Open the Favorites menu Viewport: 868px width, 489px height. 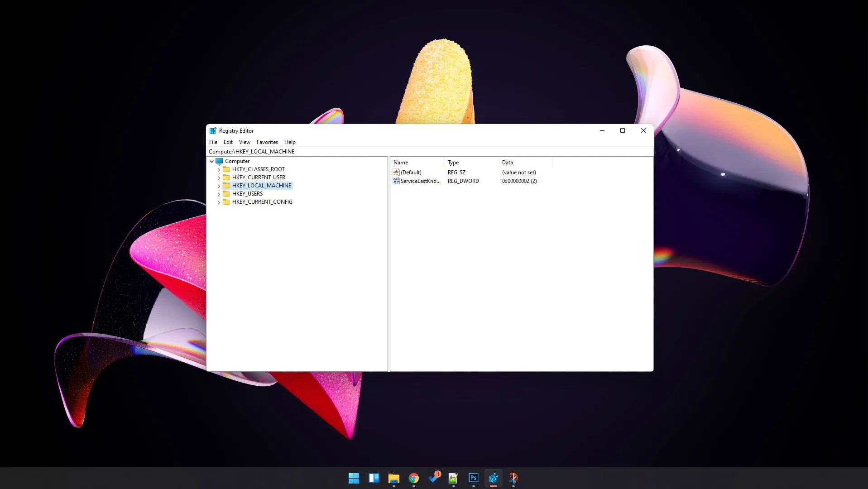click(267, 142)
